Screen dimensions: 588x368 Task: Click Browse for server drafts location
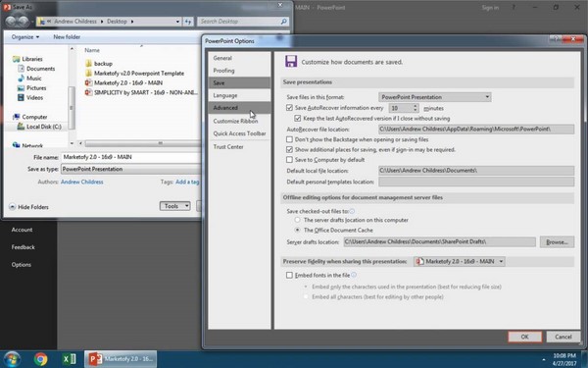click(557, 242)
